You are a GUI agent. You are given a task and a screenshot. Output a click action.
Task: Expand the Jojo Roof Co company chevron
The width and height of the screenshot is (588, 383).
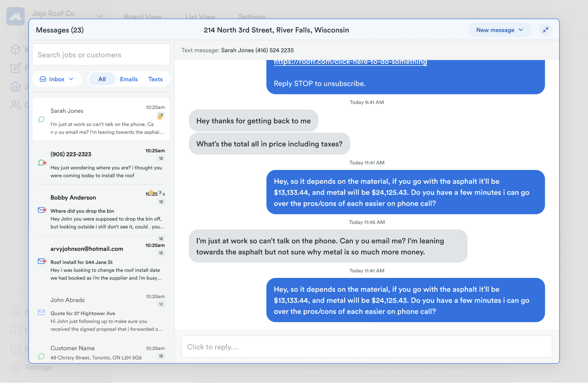[x=99, y=16]
